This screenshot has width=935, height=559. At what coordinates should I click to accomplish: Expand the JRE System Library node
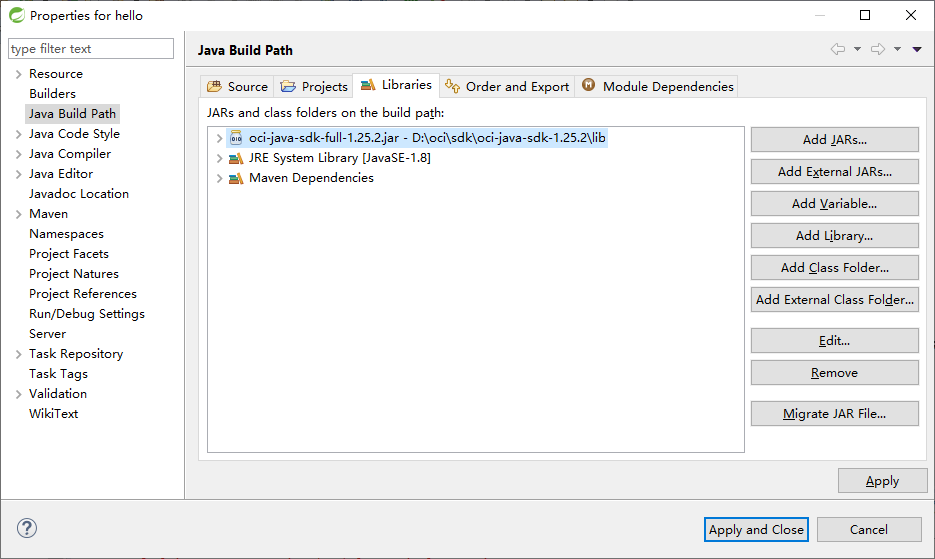pyautogui.click(x=219, y=158)
